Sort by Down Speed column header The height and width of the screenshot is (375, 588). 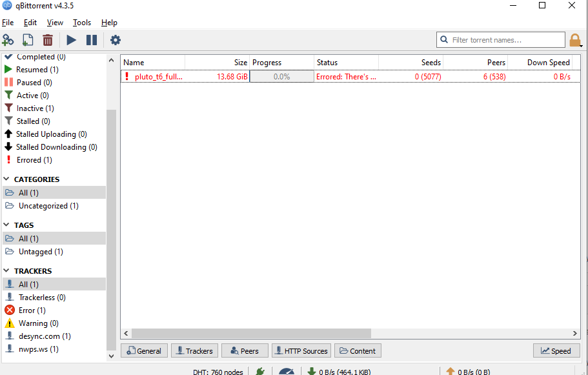tap(540, 63)
